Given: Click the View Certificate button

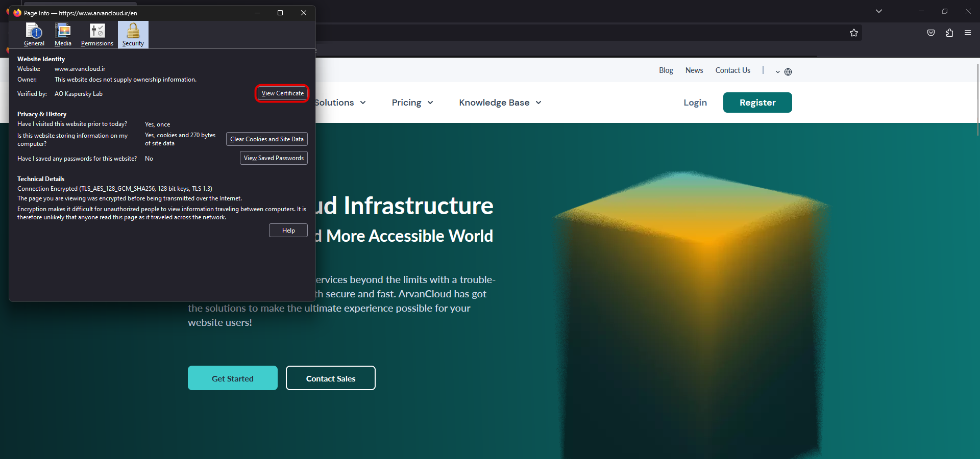Looking at the screenshot, I should point(282,93).
